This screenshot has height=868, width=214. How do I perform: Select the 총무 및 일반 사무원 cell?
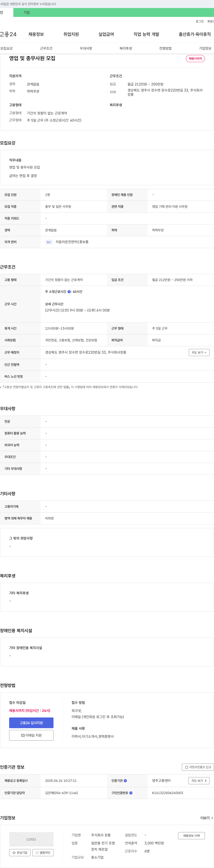coord(58,207)
